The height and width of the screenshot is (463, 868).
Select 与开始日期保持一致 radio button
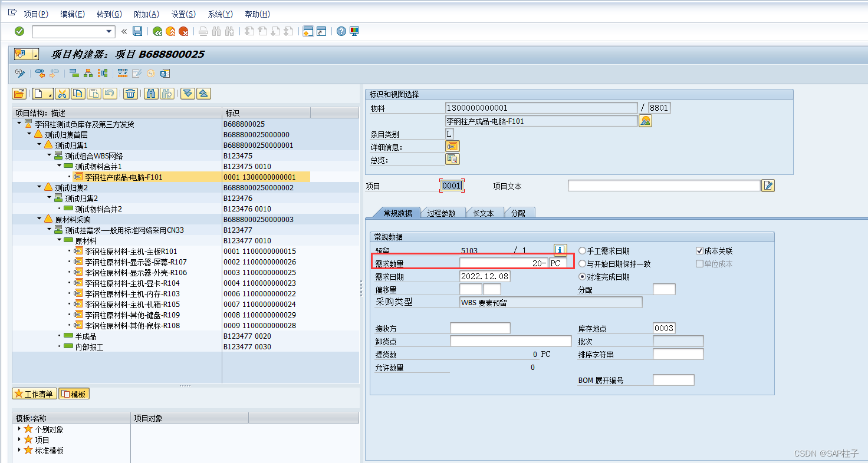583,264
